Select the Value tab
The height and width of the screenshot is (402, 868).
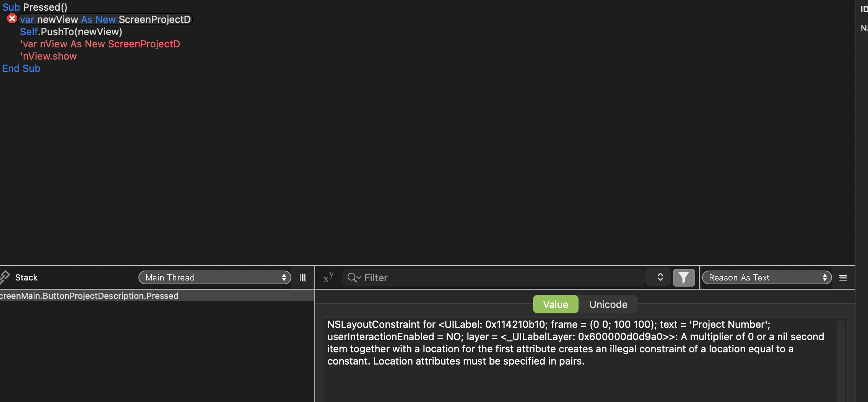[555, 304]
